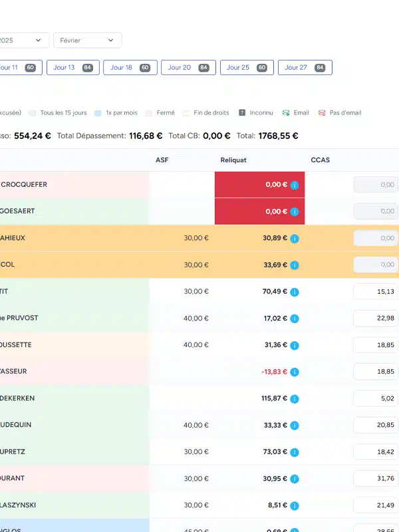Click the Fin de droits legend swatch

pos(186,113)
